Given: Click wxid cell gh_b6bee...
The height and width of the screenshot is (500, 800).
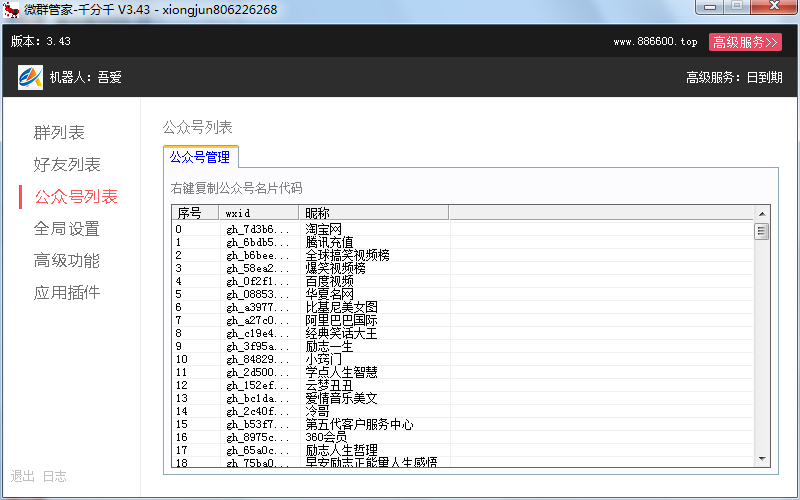Looking at the screenshot, I should (x=258, y=256).
